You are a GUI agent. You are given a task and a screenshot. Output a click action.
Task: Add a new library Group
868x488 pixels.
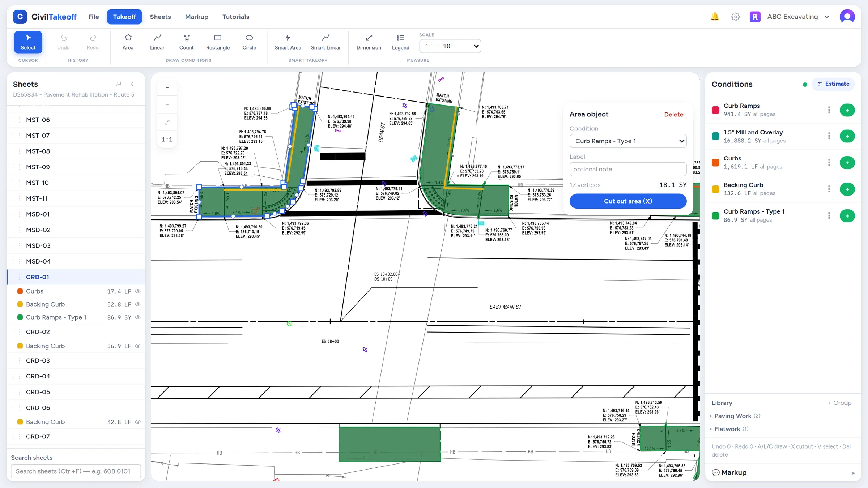pyautogui.click(x=839, y=403)
